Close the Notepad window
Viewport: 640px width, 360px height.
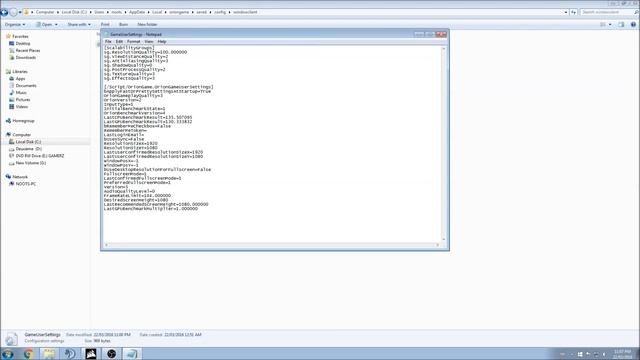(441, 34)
